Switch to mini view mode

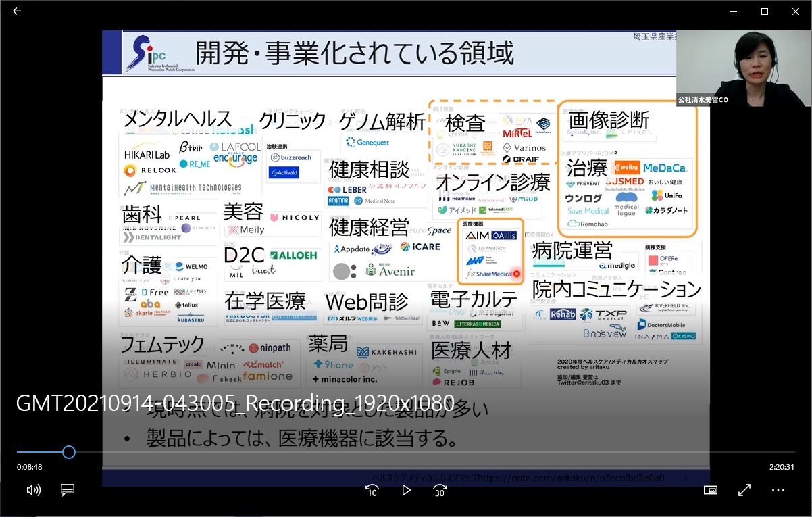710,490
